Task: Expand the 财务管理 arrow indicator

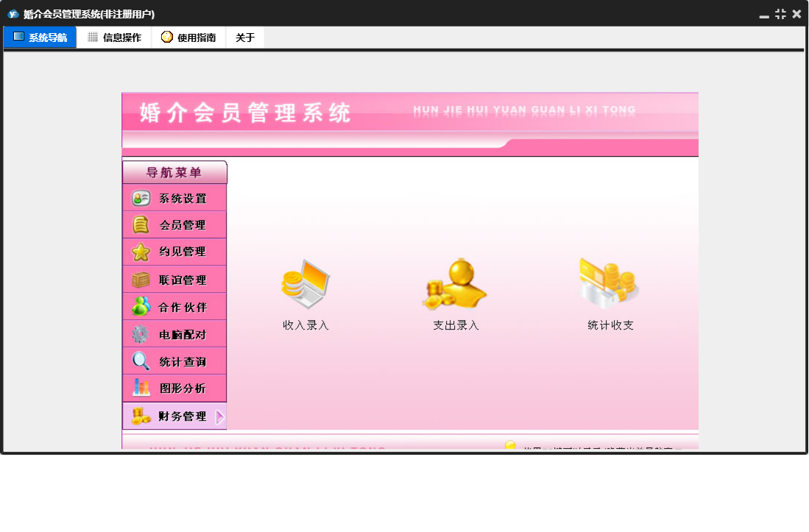Action: coord(219,417)
